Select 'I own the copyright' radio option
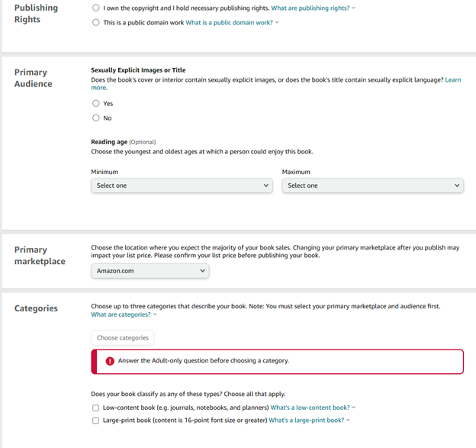The height and width of the screenshot is (448, 476). click(x=96, y=8)
